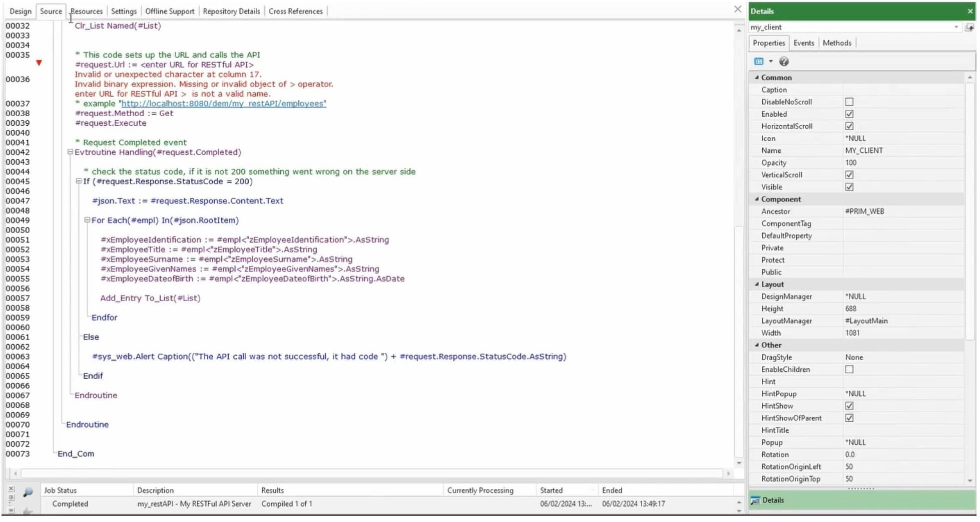
Task: Open the help icon in Details toolbar
Action: 784,61
